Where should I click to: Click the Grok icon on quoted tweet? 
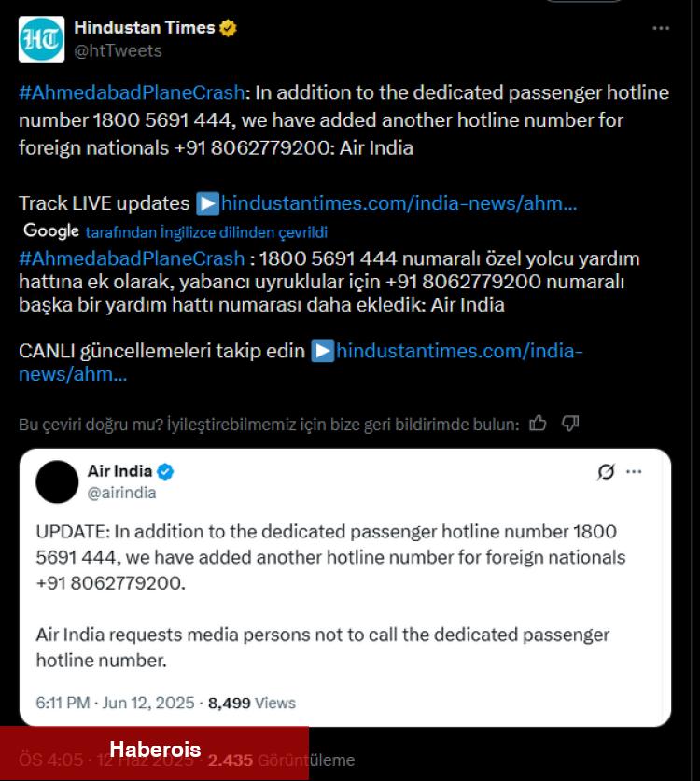(x=606, y=471)
